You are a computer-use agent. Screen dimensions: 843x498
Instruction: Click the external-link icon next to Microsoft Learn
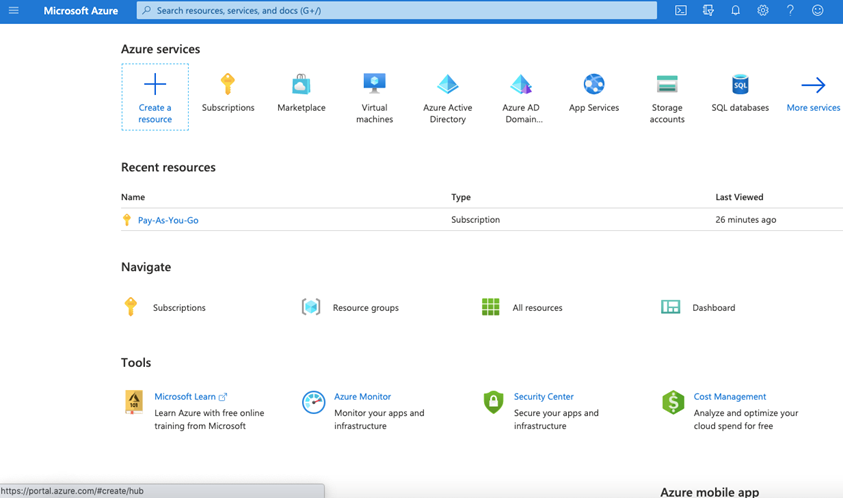(x=223, y=397)
